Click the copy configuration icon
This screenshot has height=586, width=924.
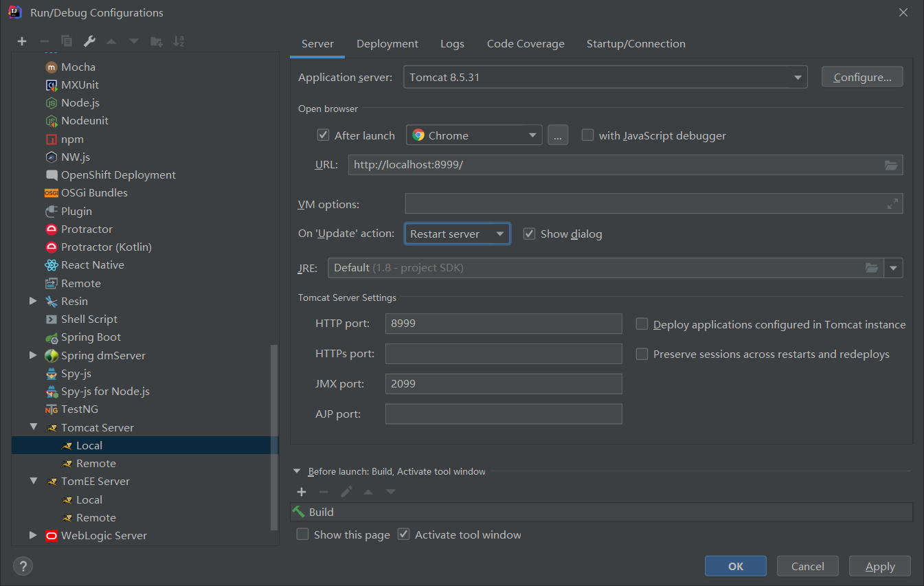[67, 41]
